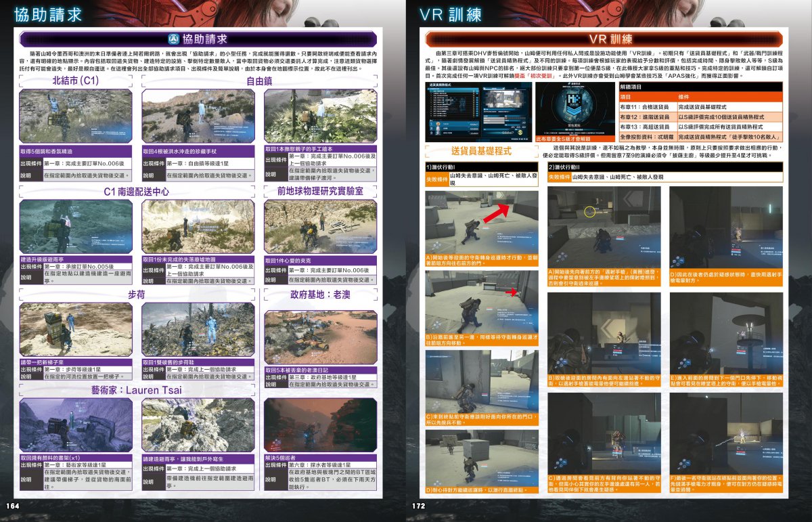Click page number 164

click(12, 505)
